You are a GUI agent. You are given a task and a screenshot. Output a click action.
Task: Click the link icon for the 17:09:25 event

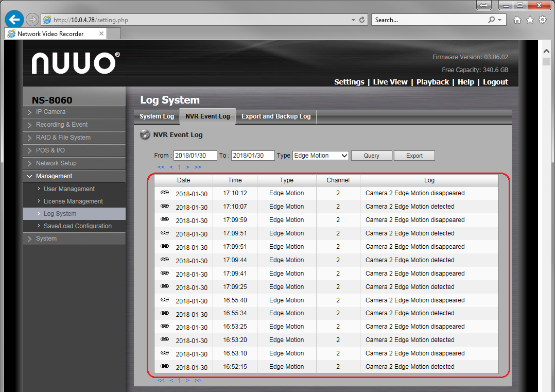[x=165, y=286]
